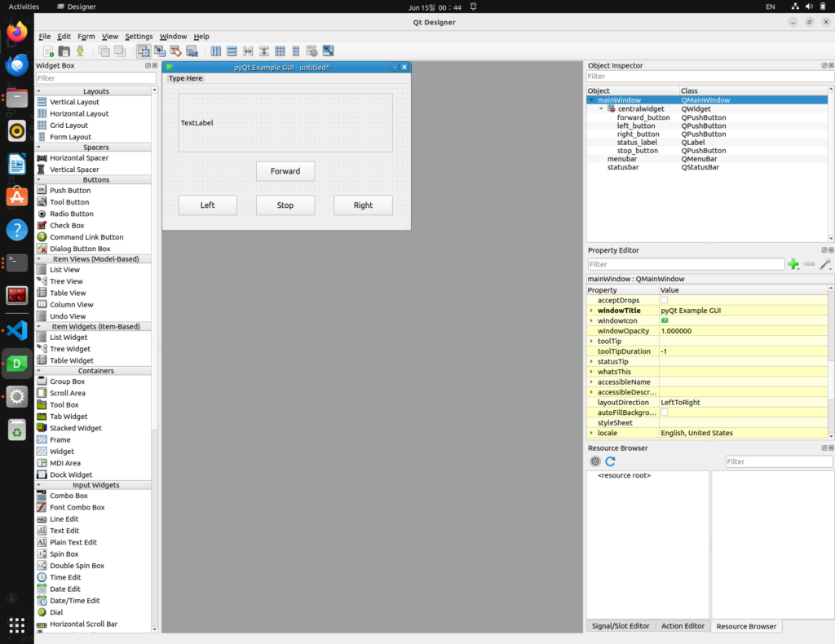The height and width of the screenshot is (644, 835).
Task: Apply Lay Out Horizontally from toolbar
Action: tap(215, 51)
